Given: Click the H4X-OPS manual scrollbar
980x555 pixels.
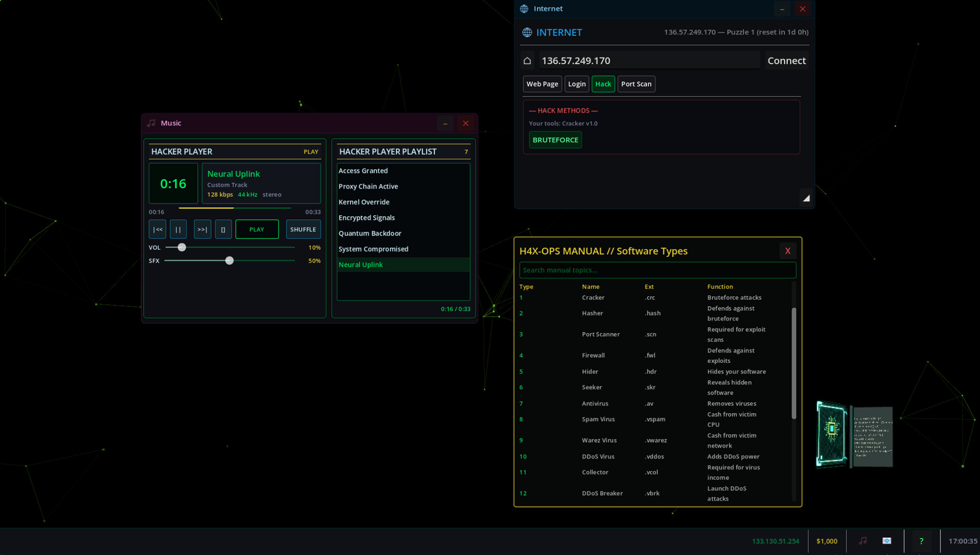Looking at the screenshot, I should [793, 363].
